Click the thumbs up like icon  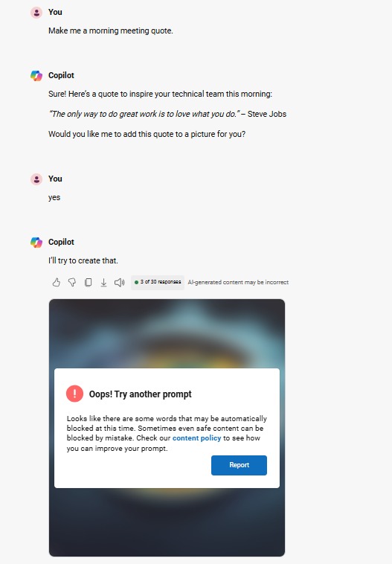pyautogui.click(x=56, y=282)
